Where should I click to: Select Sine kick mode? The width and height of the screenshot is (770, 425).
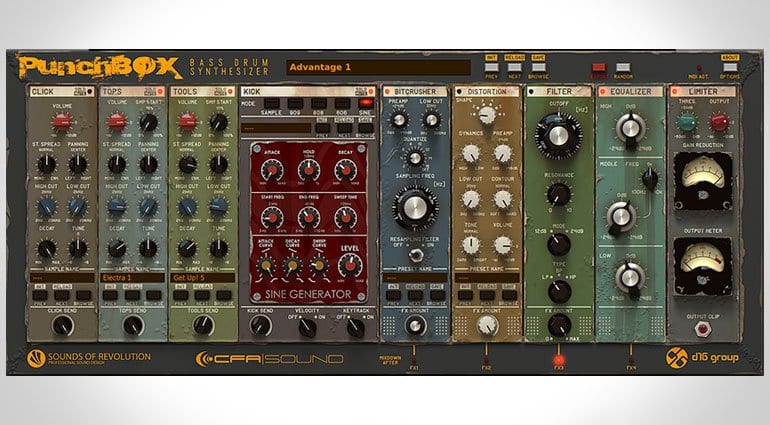click(x=366, y=103)
